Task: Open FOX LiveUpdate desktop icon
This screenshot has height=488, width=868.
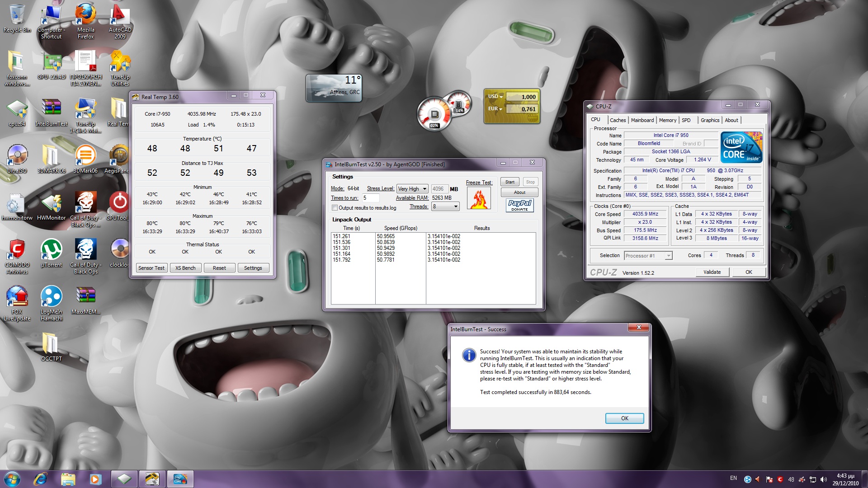Action: pos(17,304)
